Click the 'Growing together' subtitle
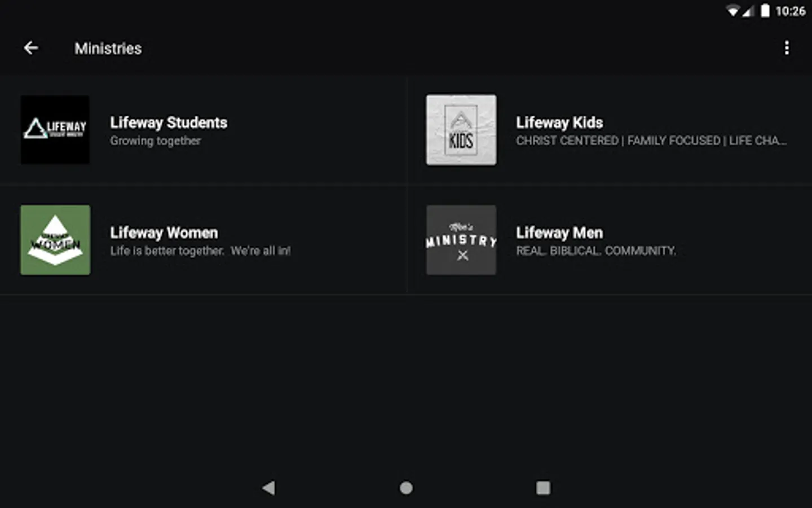The width and height of the screenshot is (812, 508). (x=156, y=141)
